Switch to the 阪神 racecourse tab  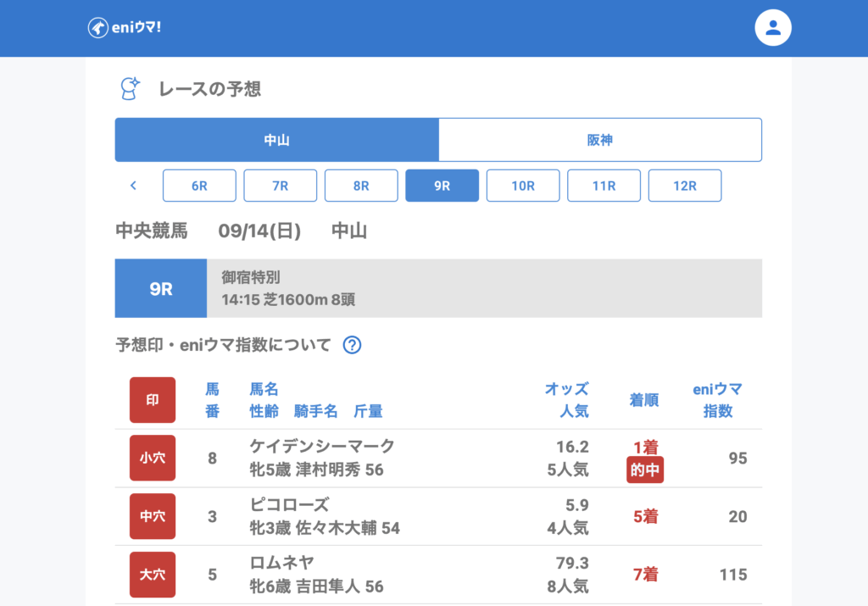click(599, 140)
